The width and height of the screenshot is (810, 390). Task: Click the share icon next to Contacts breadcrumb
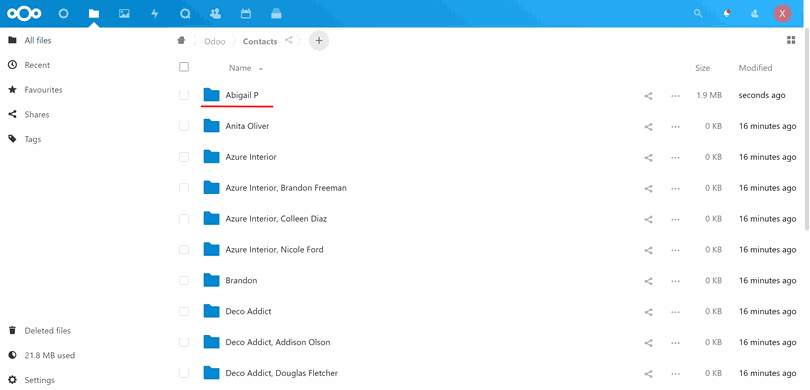pos(289,40)
